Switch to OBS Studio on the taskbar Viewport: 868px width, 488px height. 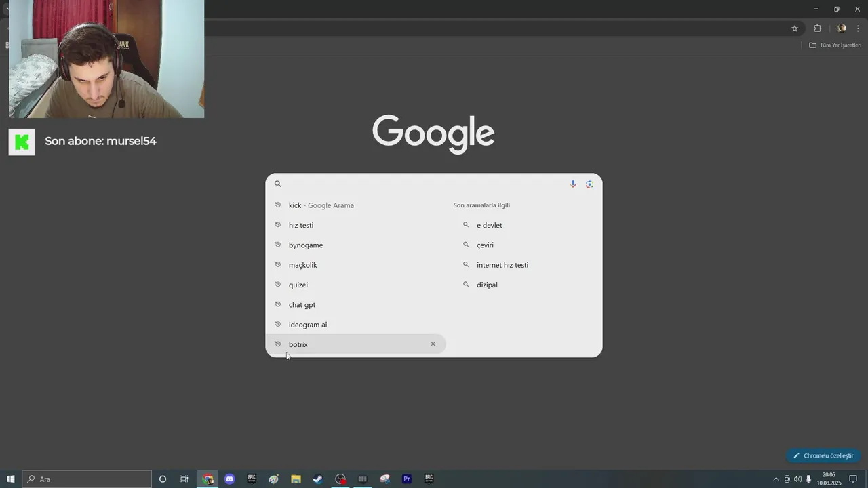pos(340,479)
